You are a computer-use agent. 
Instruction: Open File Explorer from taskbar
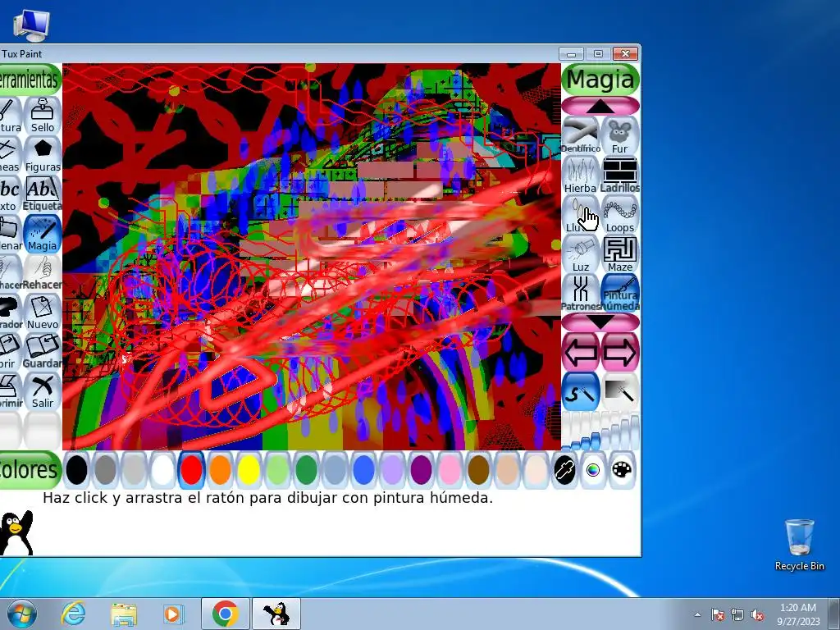(124, 614)
